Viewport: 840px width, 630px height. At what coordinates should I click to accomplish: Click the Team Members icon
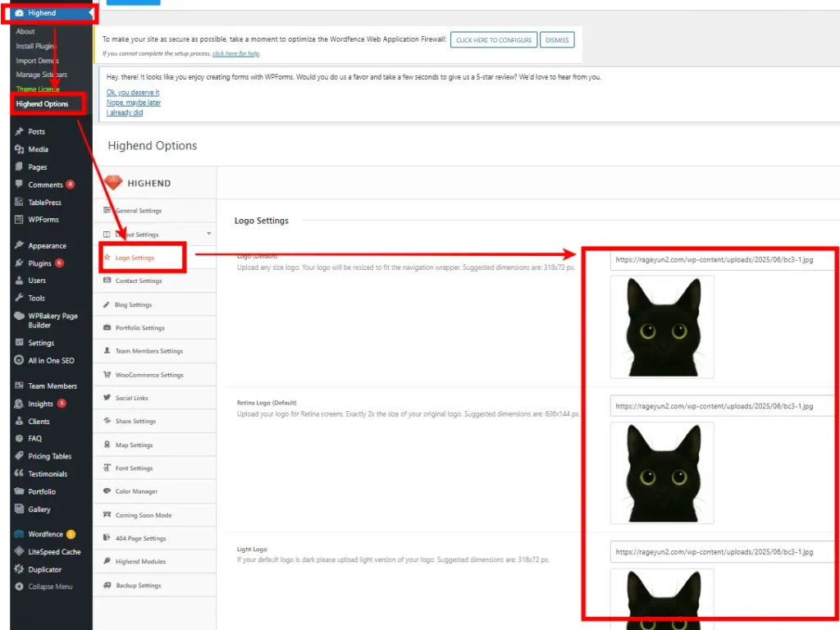20,386
